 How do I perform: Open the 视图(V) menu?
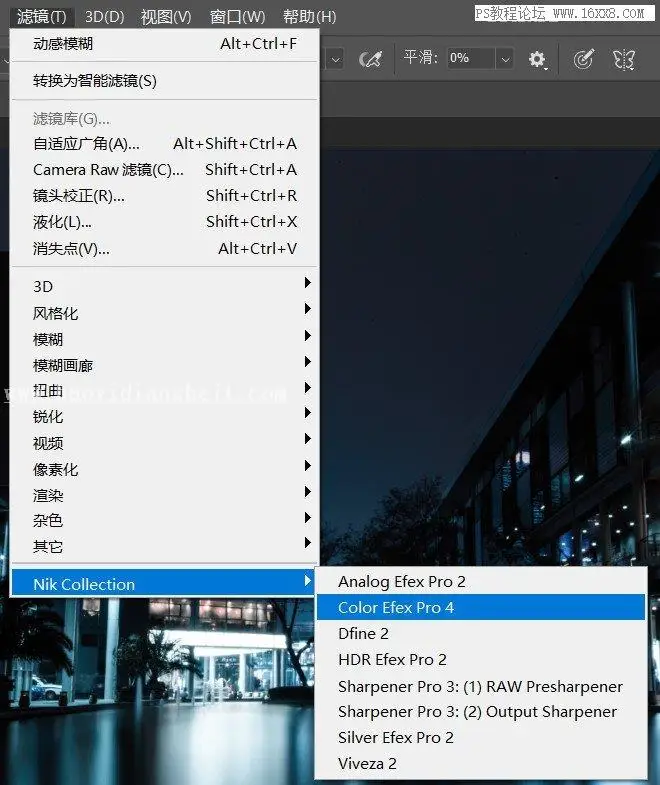point(166,17)
